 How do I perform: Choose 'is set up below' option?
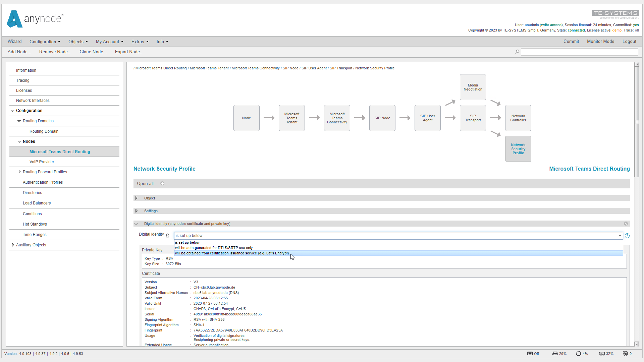(x=398, y=242)
